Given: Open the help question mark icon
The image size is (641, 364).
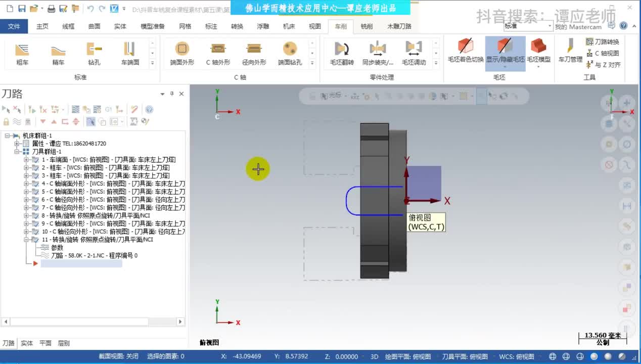Looking at the screenshot, I should click(623, 26).
